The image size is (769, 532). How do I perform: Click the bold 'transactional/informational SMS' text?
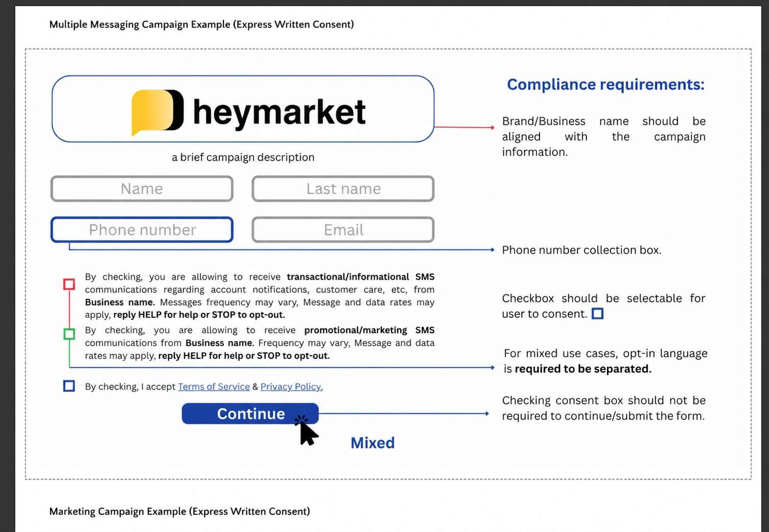tap(361, 276)
